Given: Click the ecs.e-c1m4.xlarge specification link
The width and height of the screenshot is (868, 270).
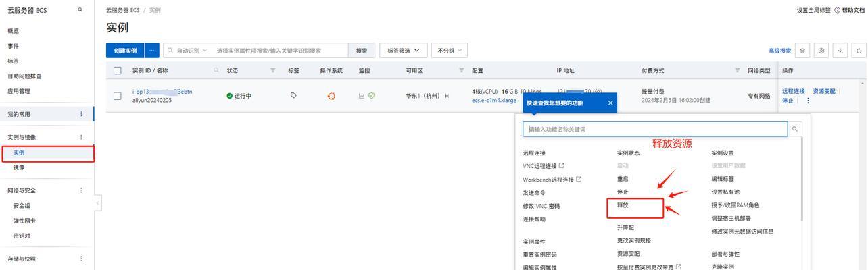Looking at the screenshot, I should pos(494,100).
